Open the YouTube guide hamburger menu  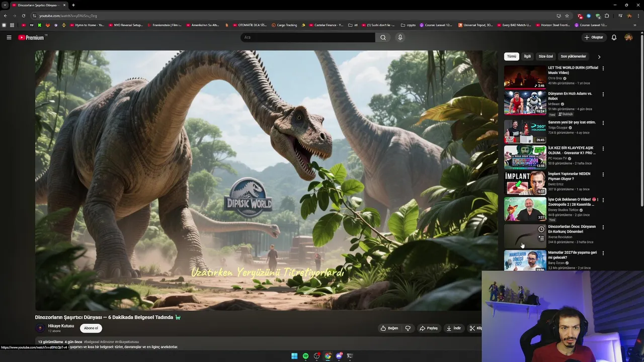(x=9, y=37)
